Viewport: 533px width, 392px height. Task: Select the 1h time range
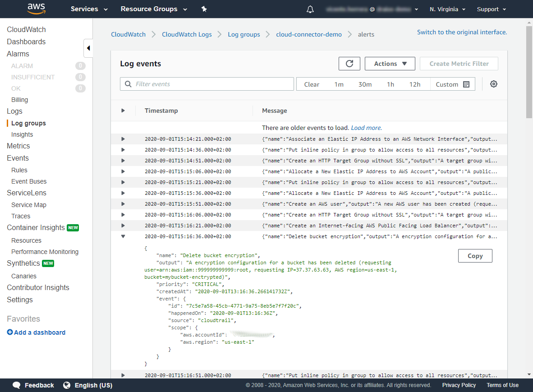click(390, 84)
